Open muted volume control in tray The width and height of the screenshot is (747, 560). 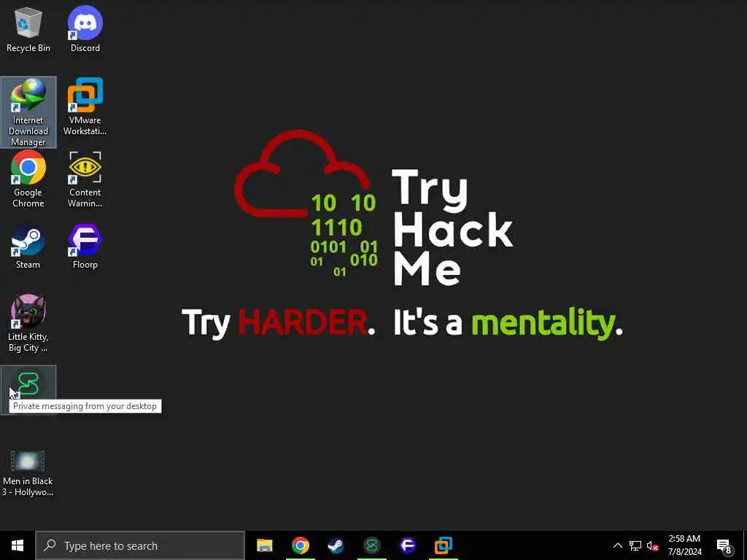coord(653,545)
